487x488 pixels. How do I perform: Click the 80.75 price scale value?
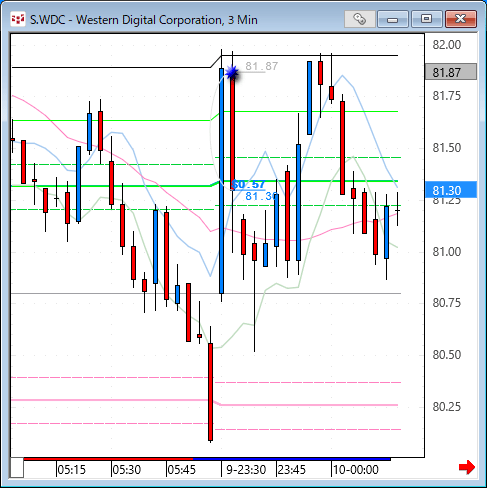tap(447, 303)
